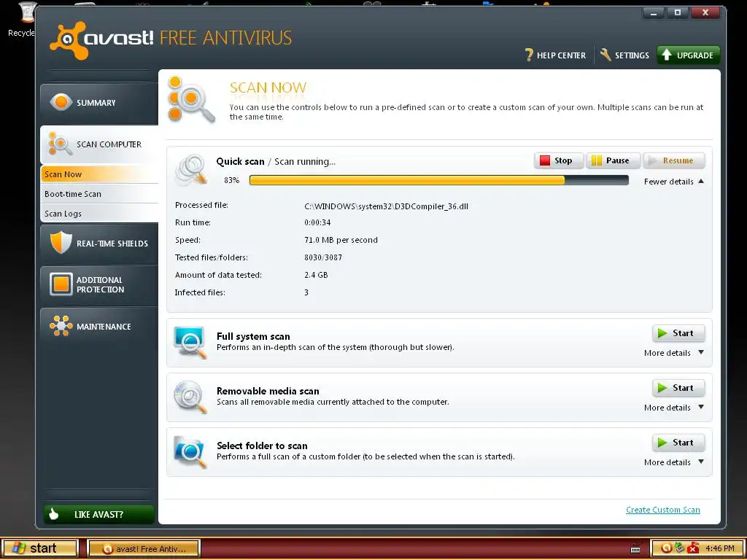Open the Windows start button
This screenshot has width=747, height=560.
(x=39, y=548)
